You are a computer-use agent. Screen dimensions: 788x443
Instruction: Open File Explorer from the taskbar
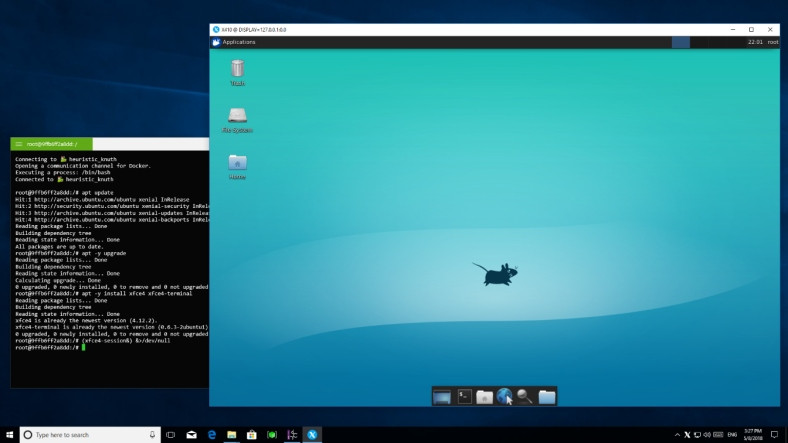(x=232, y=434)
